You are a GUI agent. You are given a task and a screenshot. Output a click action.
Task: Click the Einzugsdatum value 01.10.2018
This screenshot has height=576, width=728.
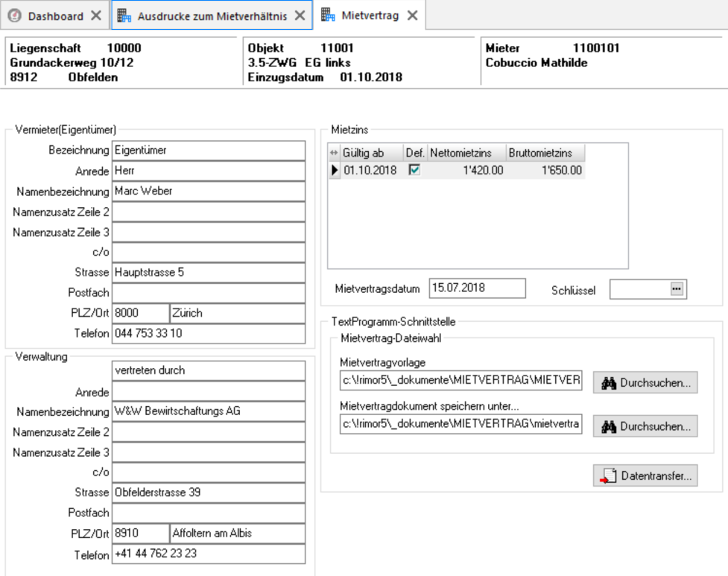(371, 77)
